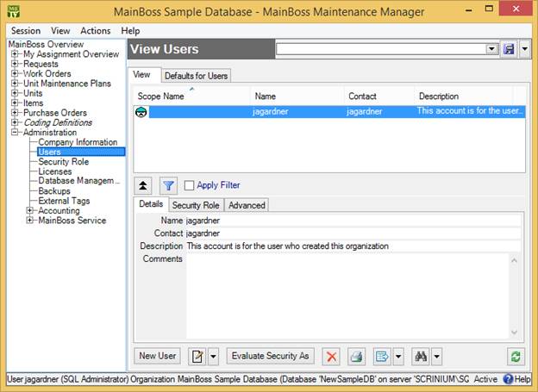Image resolution: width=538 pixels, height=392 pixels.
Task: Click the binoculars search icon
Action: (421, 357)
